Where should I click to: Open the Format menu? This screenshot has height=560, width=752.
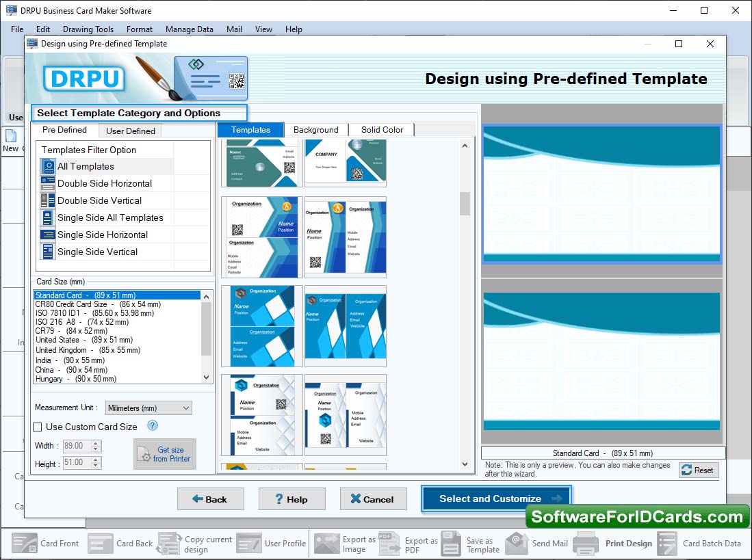tap(140, 29)
